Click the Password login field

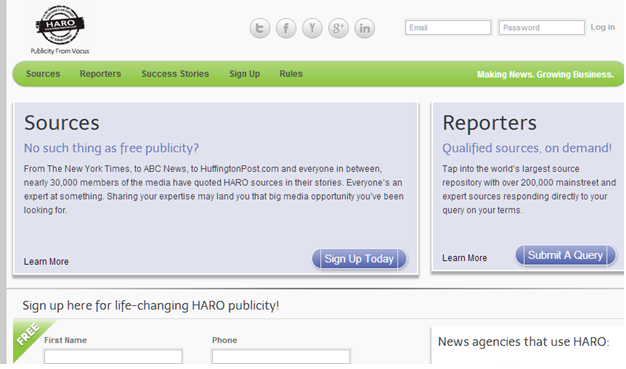click(542, 28)
